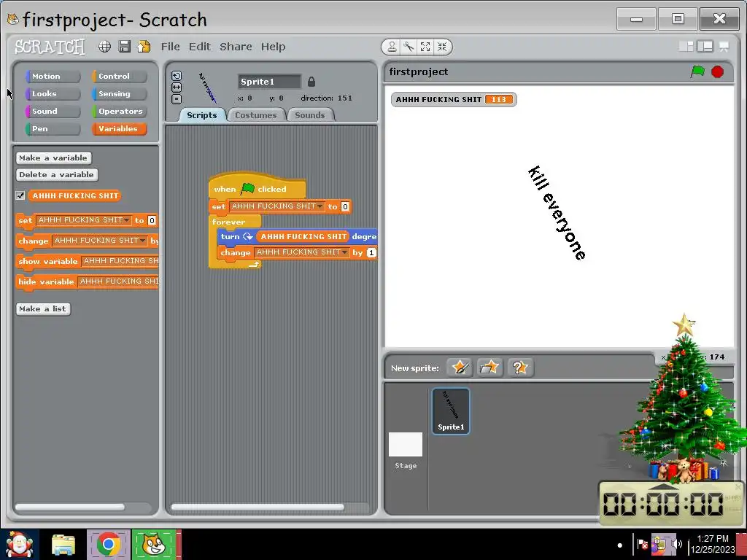Screen dimensions: 747x560
Task: Open the Help menu
Action: tap(273, 47)
